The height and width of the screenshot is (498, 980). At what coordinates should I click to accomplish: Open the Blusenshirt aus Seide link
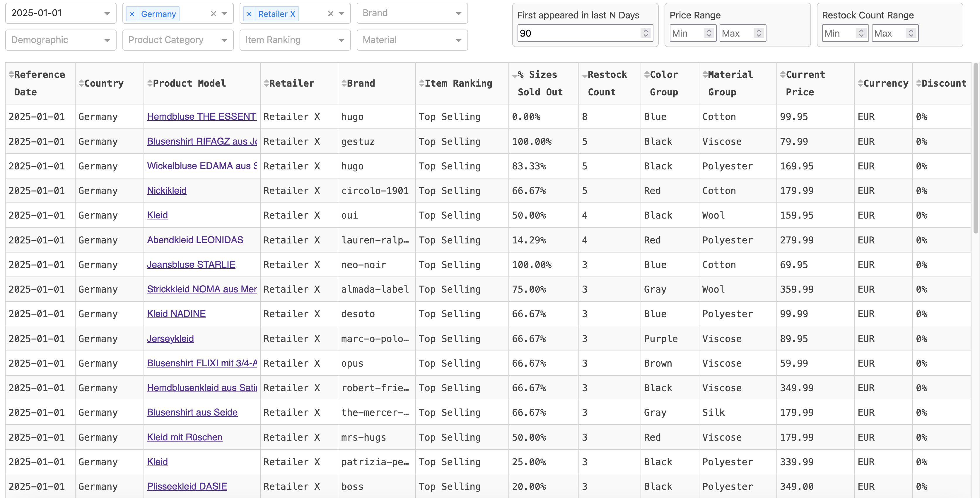click(x=192, y=412)
